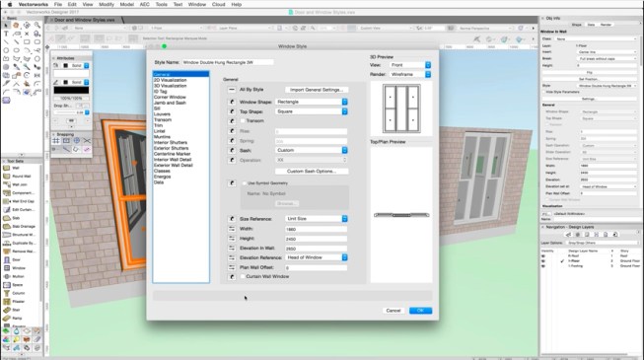This screenshot has width=644, height=360.
Task: Open the File menu
Action: coord(58,4)
